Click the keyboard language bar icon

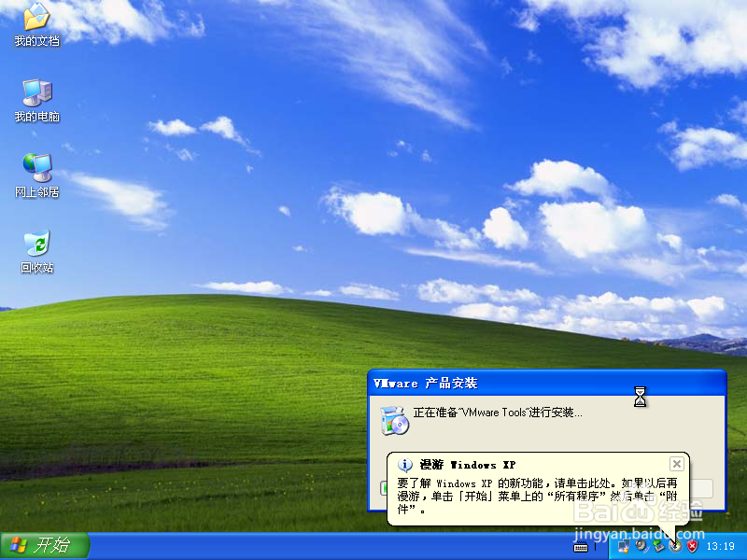pyautogui.click(x=580, y=547)
